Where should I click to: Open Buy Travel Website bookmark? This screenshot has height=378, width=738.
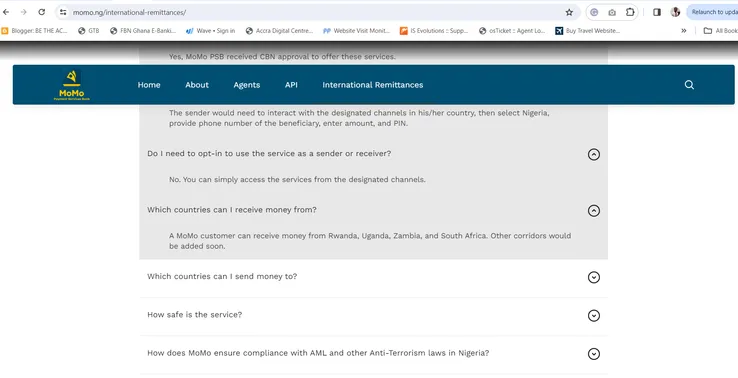click(587, 31)
